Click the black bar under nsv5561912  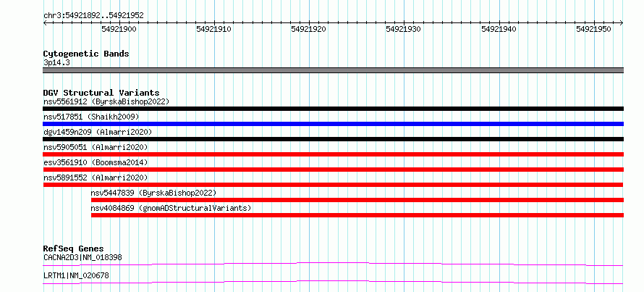[x=333, y=109]
